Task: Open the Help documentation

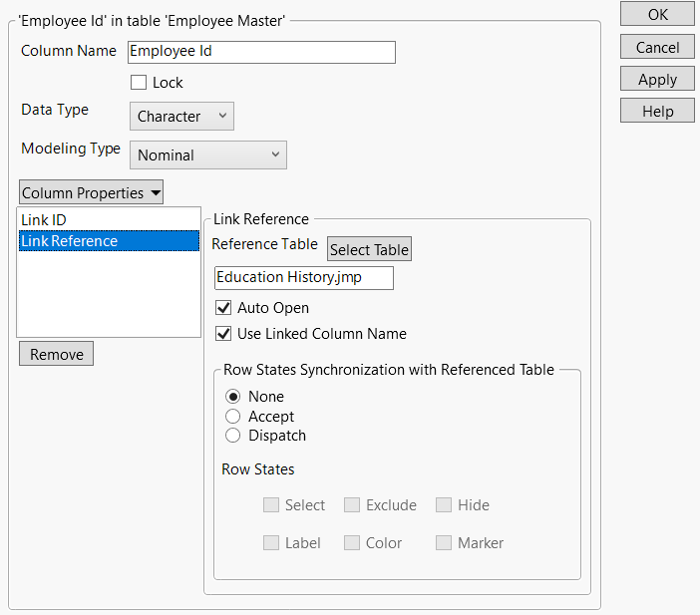Action: (x=657, y=112)
